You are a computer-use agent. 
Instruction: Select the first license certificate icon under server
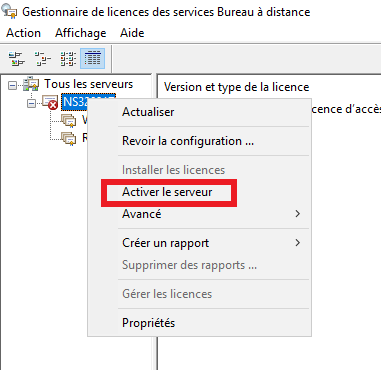69,120
